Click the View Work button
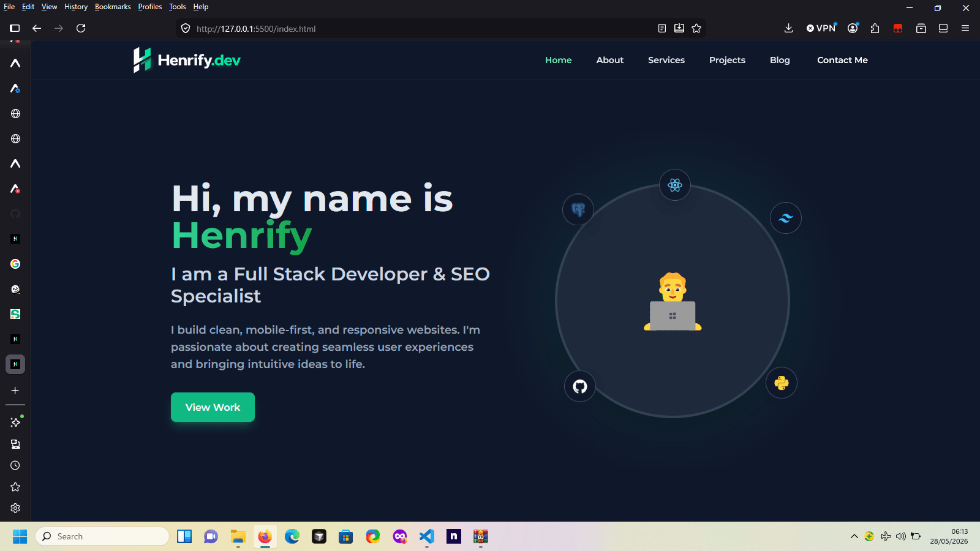This screenshot has height=551, width=980. click(213, 407)
